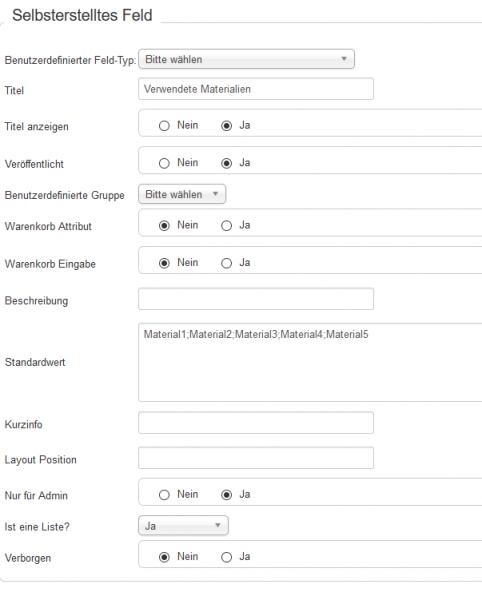Image resolution: width=482 pixels, height=600 pixels.
Task: Click inside the Standardwert textarea
Action: click(310, 362)
